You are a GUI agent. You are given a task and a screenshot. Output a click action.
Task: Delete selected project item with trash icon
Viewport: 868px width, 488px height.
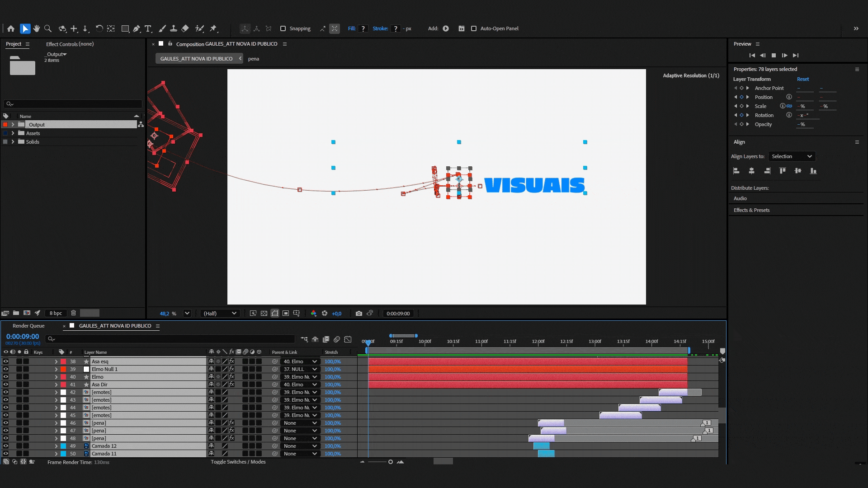[73, 313]
